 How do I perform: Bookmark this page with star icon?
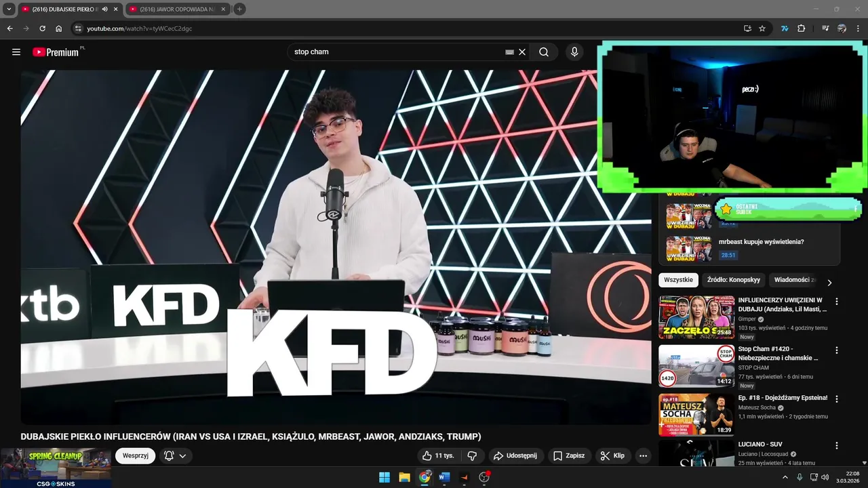(762, 28)
